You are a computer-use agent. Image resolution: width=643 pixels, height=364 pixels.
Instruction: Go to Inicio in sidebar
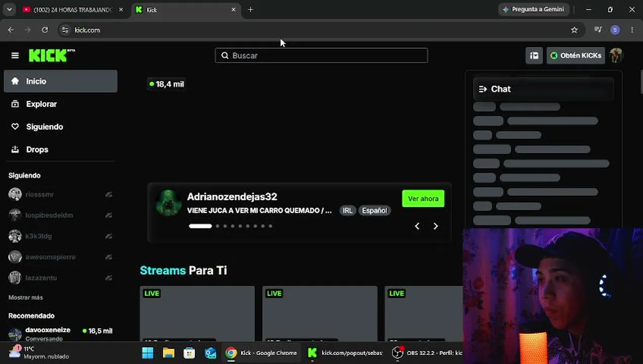[x=61, y=81]
